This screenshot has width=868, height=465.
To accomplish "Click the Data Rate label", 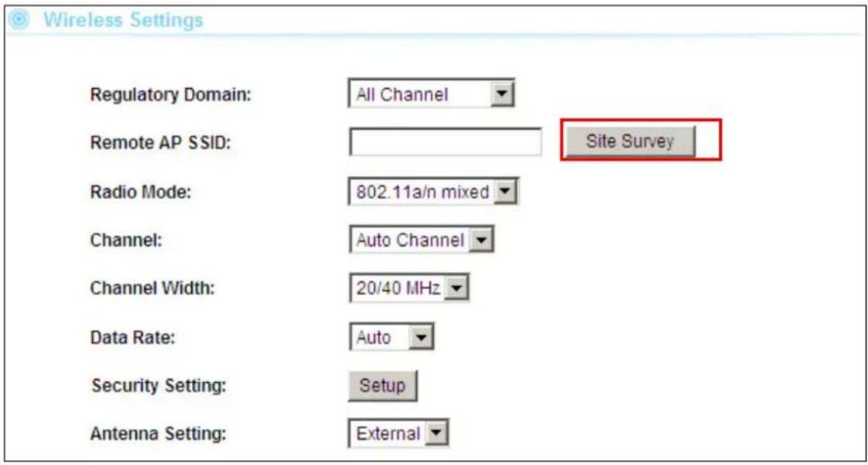I will 132,337.
